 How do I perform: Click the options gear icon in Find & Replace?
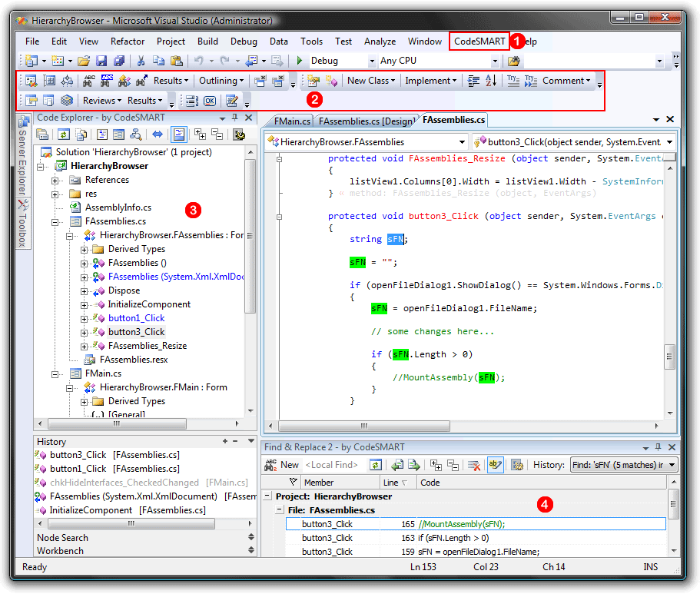click(517, 465)
